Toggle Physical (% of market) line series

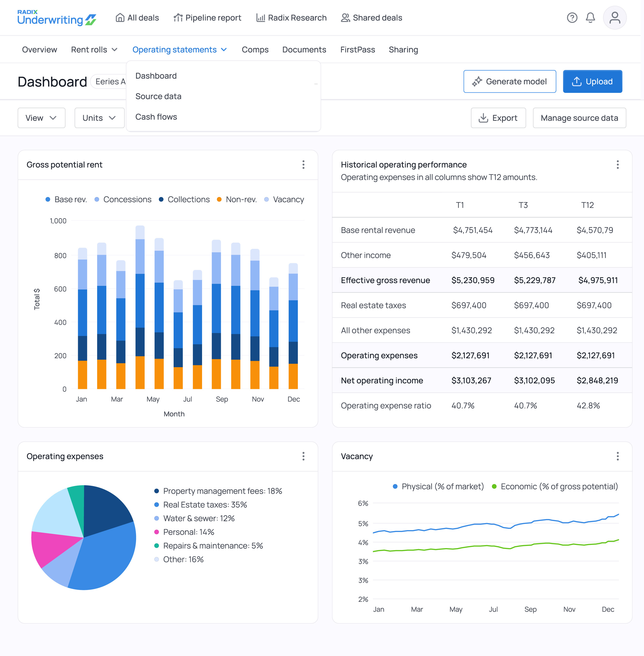[x=438, y=487]
